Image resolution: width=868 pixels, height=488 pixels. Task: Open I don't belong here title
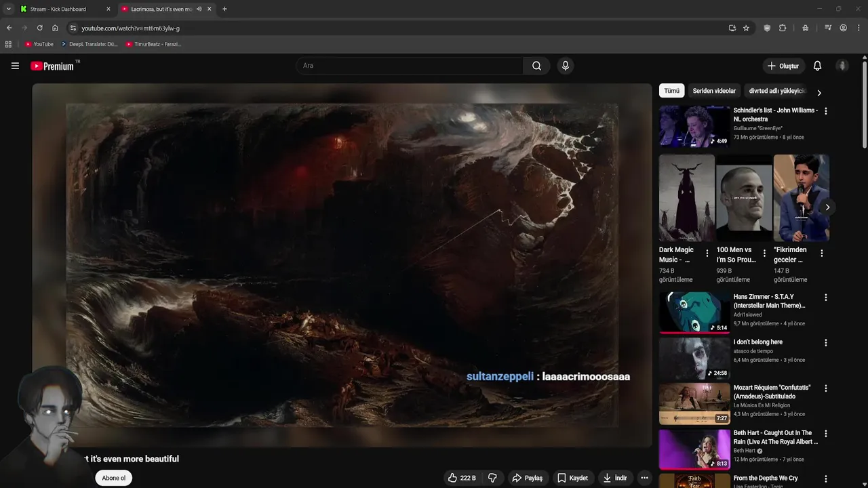click(x=757, y=342)
